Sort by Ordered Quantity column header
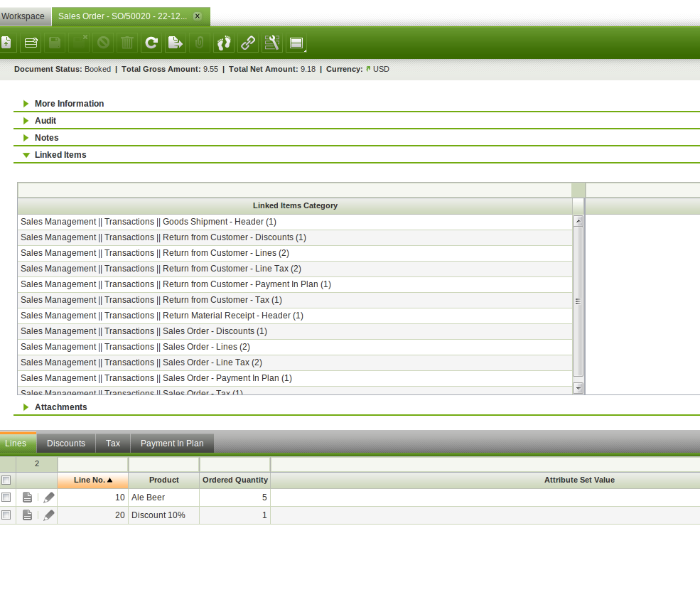 pyautogui.click(x=235, y=480)
